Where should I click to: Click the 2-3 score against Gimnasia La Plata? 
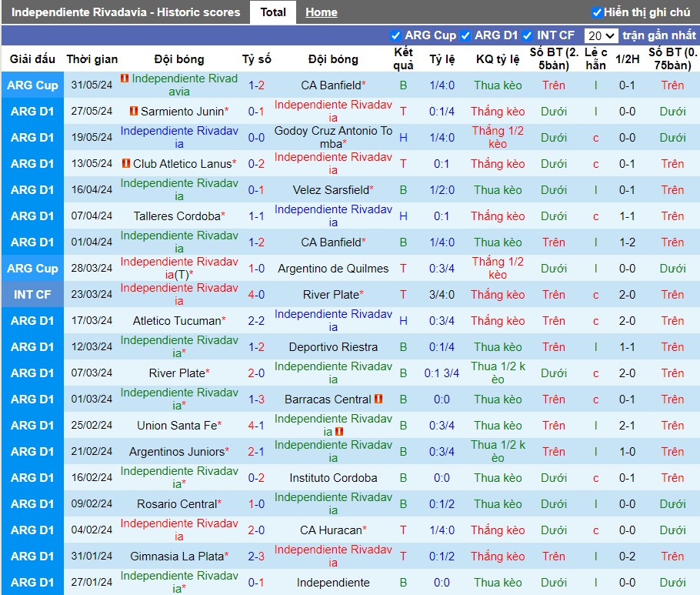coord(256,557)
